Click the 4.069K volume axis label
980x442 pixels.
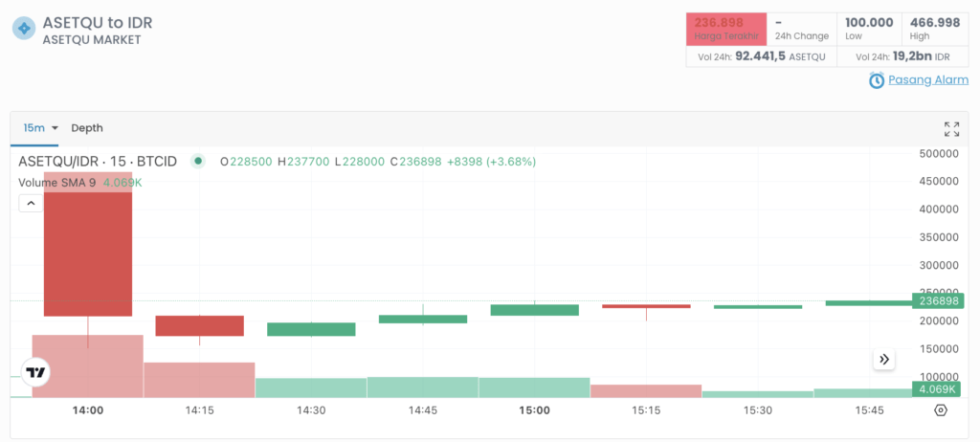click(938, 389)
